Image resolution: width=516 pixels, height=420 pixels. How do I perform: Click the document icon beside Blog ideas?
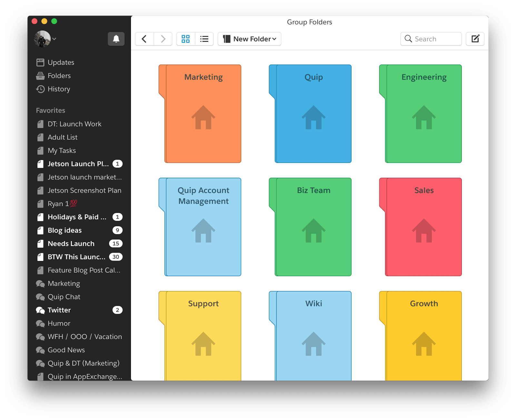[x=40, y=230]
